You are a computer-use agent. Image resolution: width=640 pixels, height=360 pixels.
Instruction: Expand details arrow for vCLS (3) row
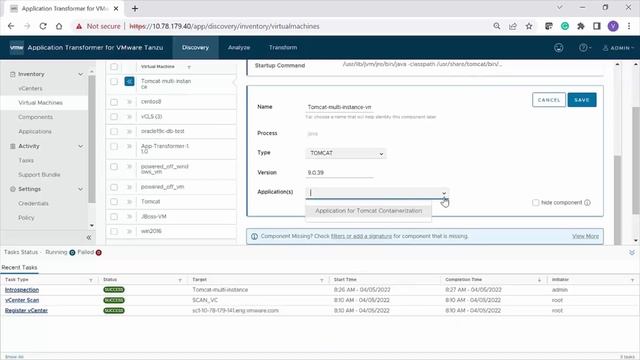[129, 117]
